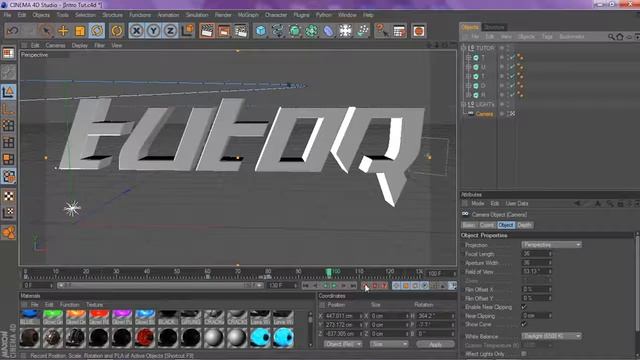Open the Array modeling objects icon
Image resolution: width=640 pixels, height=360 pixels.
click(x=311, y=31)
